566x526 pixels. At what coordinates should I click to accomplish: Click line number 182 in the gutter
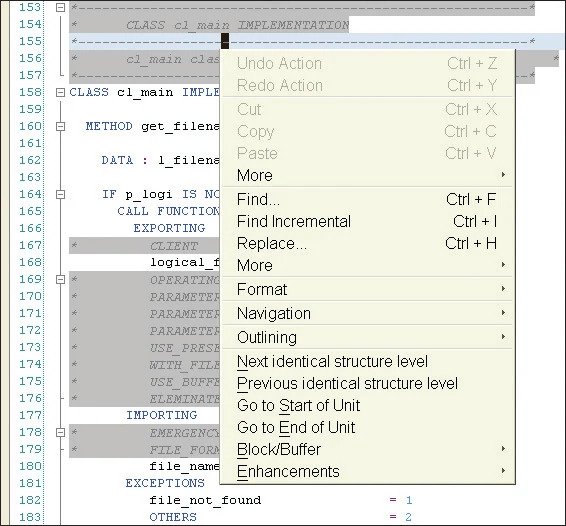coord(30,500)
